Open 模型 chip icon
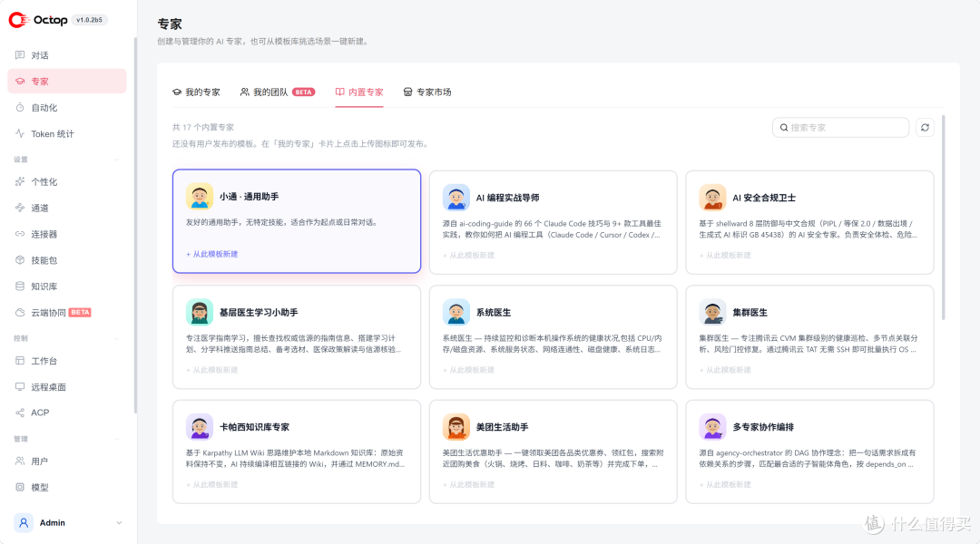980x544 pixels. 20,487
